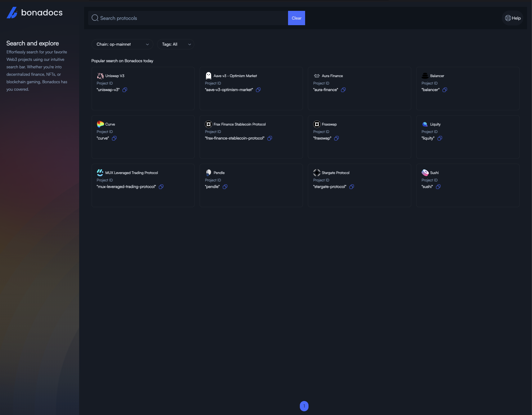
Task: Select the "pendle" ID text
Action: pyautogui.click(x=212, y=187)
